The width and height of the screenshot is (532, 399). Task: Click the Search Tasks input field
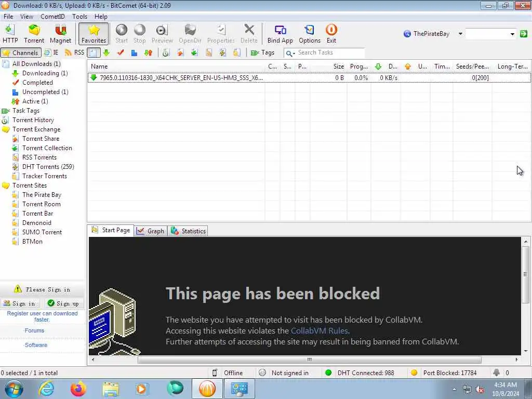coord(330,52)
